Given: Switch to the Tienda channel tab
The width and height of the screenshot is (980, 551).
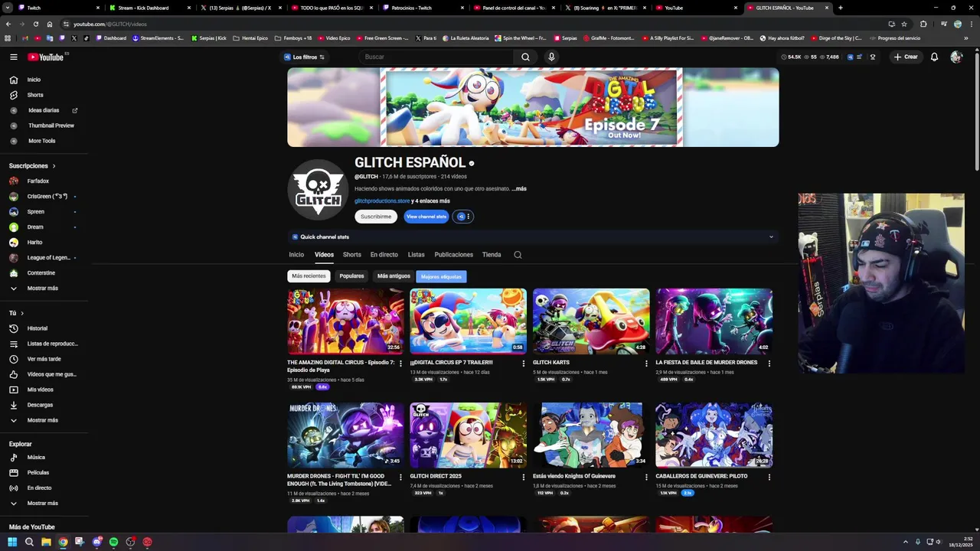Looking at the screenshot, I should pyautogui.click(x=492, y=255).
